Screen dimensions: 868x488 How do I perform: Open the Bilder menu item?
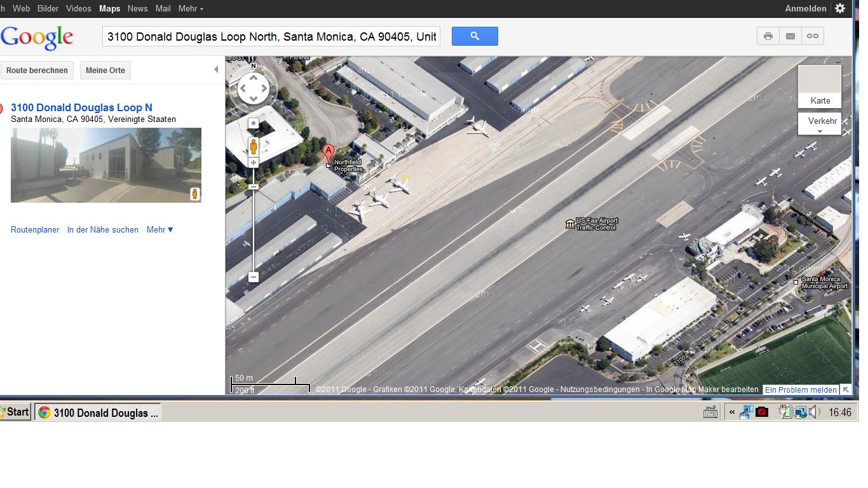tap(48, 8)
